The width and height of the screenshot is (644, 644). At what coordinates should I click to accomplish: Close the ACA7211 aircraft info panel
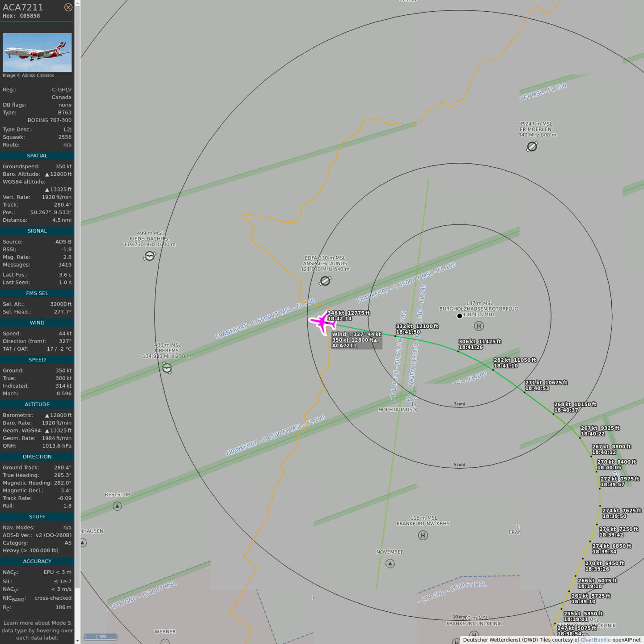[68, 7]
